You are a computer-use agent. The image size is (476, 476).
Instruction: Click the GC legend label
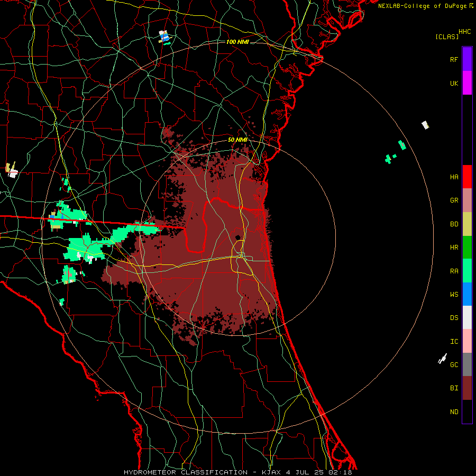(x=454, y=365)
